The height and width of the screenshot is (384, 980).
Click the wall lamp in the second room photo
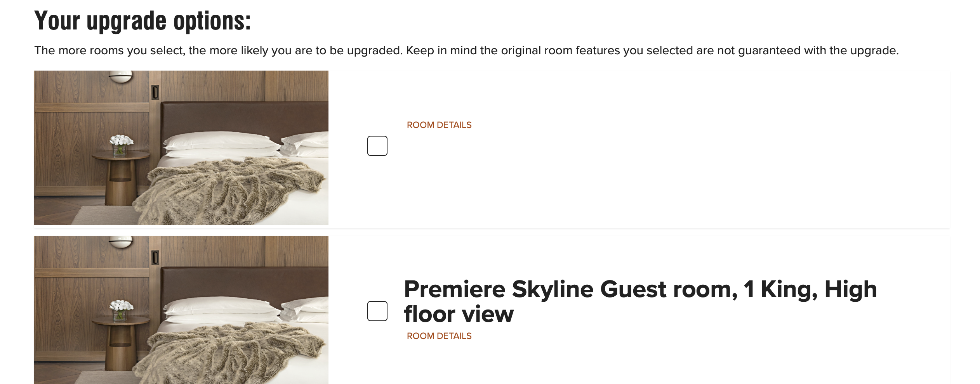point(120,242)
